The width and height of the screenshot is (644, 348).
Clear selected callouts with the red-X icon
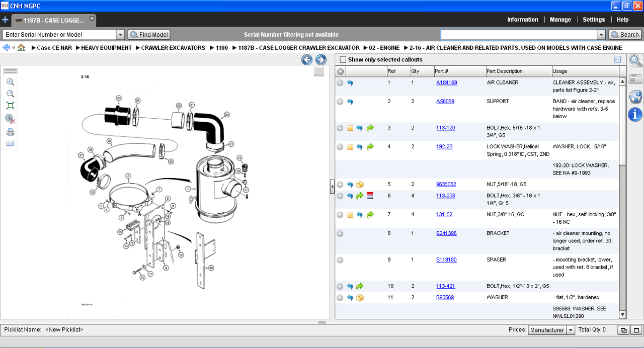click(10, 119)
